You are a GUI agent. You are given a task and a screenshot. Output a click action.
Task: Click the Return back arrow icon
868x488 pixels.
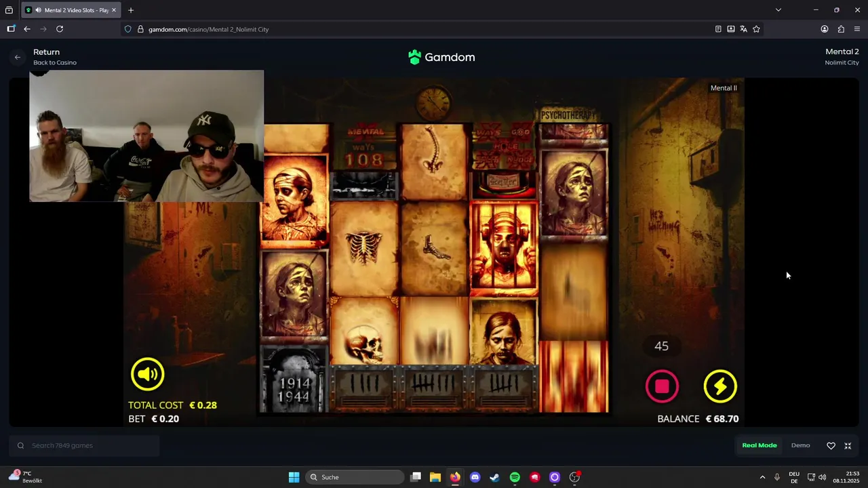pos(18,58)
